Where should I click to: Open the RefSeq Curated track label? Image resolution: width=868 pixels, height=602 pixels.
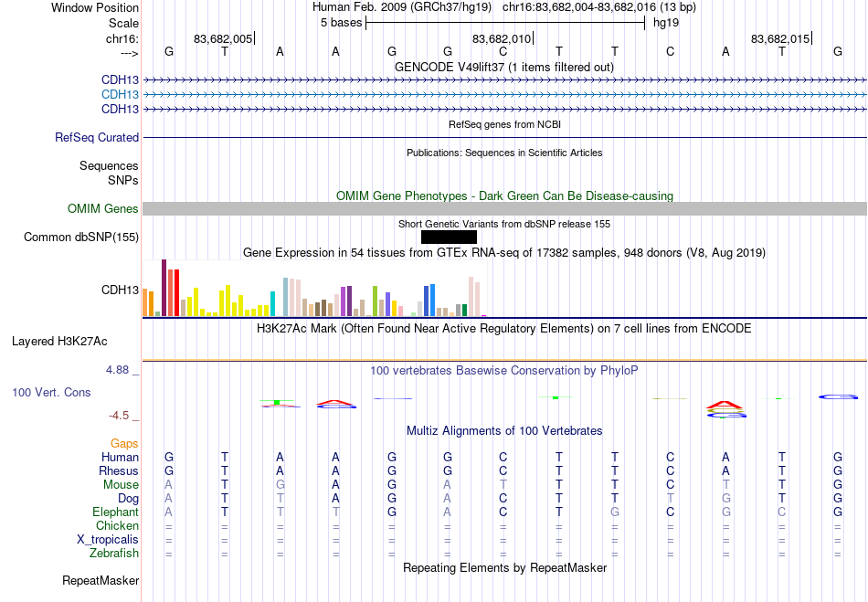(97, 137)
